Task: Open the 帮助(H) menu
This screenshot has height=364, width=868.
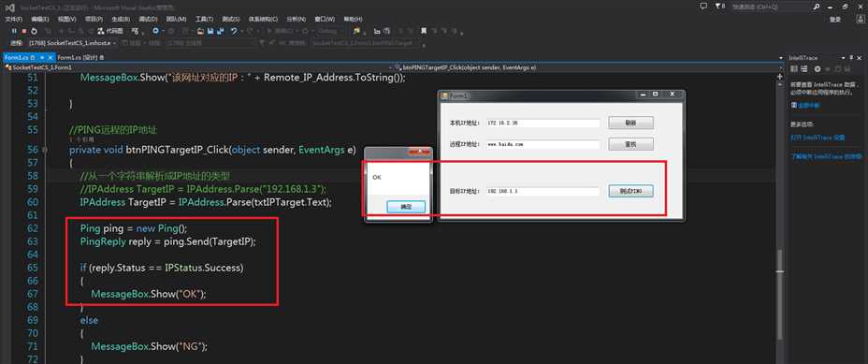Action: (353, 19)
